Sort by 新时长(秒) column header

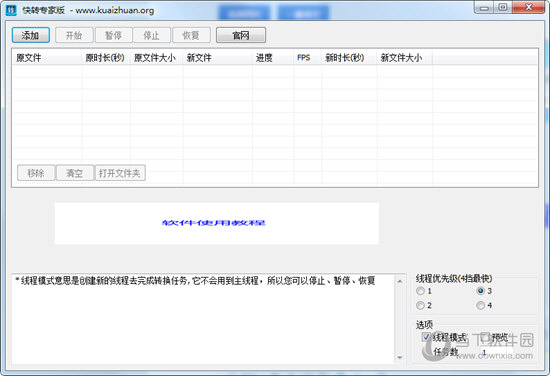coord(349,58)
